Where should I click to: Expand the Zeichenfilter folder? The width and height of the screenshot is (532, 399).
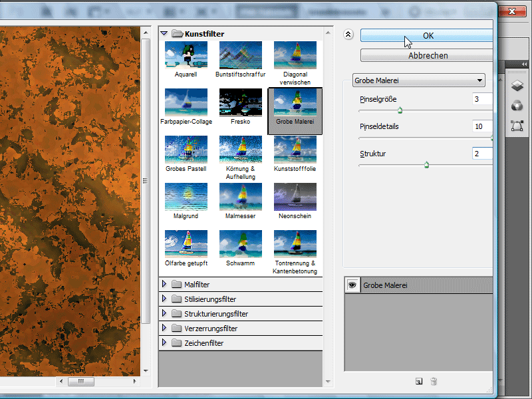click(164, 342)
